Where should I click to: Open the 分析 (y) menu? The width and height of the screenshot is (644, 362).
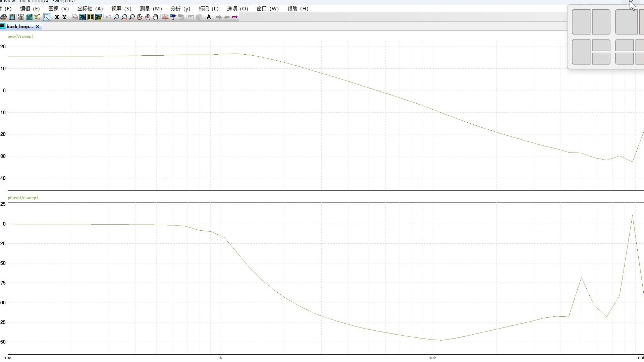coord(180,9)
